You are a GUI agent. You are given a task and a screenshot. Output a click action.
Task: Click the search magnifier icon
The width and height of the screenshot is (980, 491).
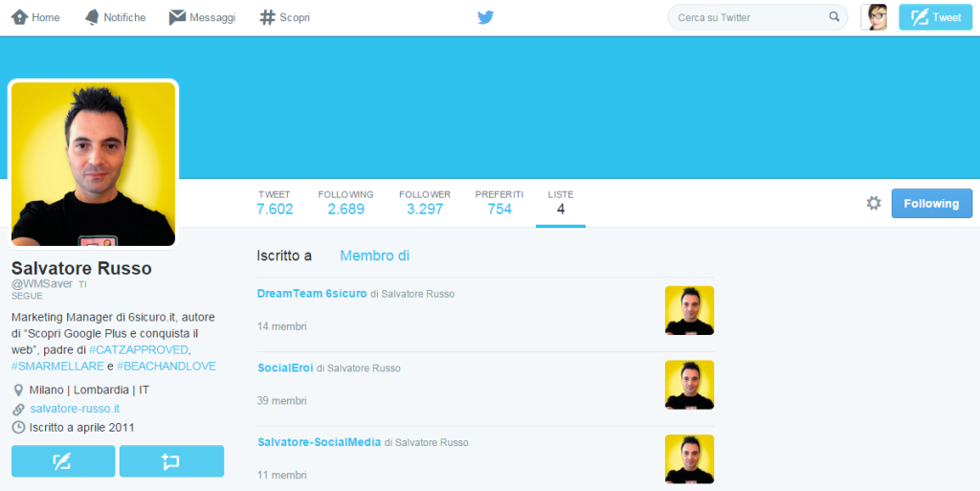(834, 17)
